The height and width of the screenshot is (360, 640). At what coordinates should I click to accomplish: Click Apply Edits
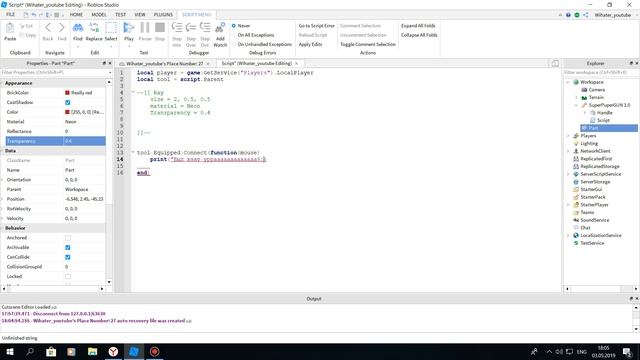tap(310, 44)
